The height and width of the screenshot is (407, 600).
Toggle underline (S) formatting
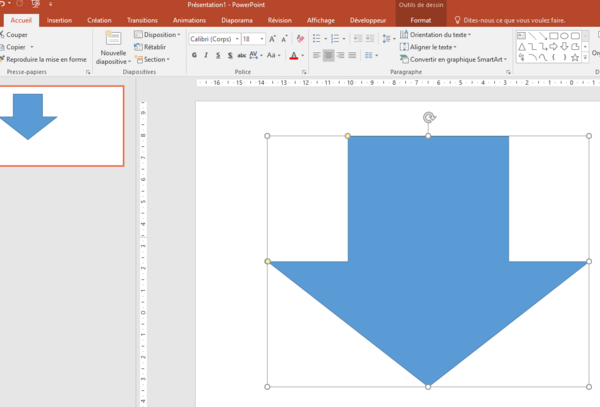tap(218, 55)
